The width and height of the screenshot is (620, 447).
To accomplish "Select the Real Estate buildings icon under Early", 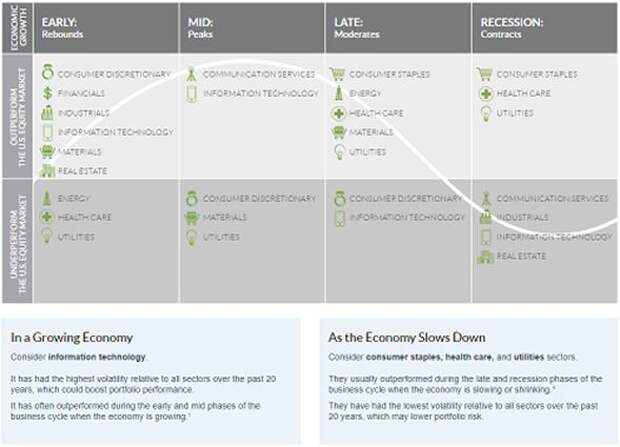I will (47, 171).
